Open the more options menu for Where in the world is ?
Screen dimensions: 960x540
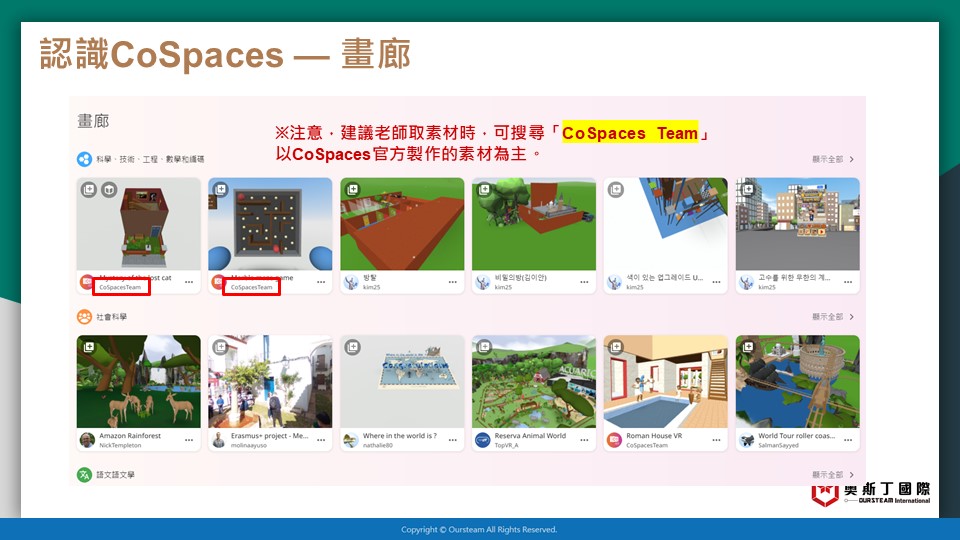(x=452, y=440)
